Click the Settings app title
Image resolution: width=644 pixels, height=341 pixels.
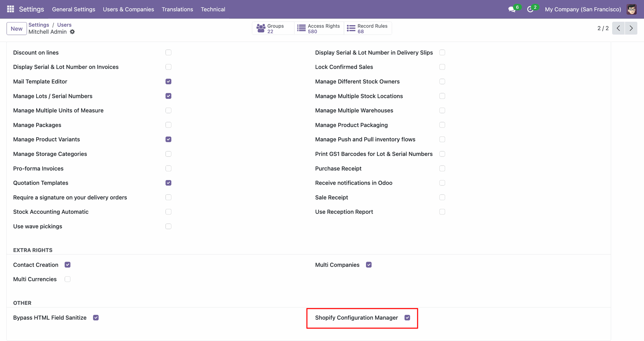32,9
